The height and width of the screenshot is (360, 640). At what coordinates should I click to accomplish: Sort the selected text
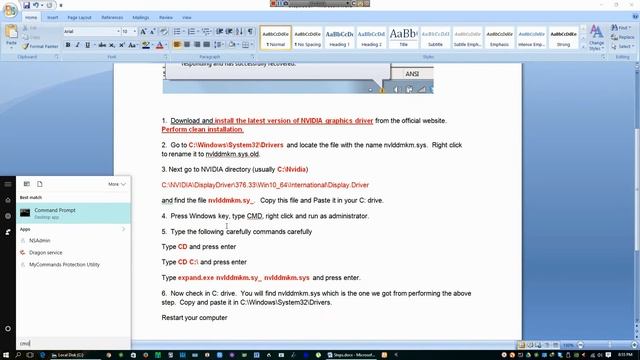click(240, 31)
